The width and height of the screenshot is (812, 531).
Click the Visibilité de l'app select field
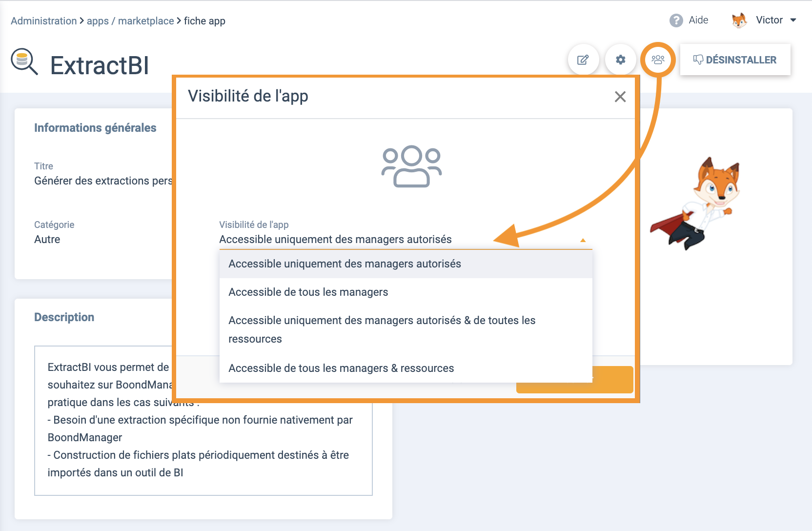point(400,239)
